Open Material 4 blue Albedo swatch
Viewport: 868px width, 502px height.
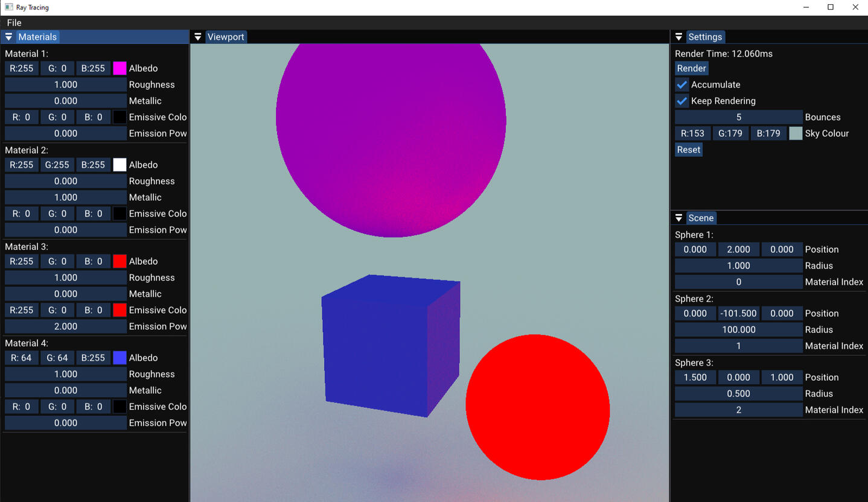point(120,358)
